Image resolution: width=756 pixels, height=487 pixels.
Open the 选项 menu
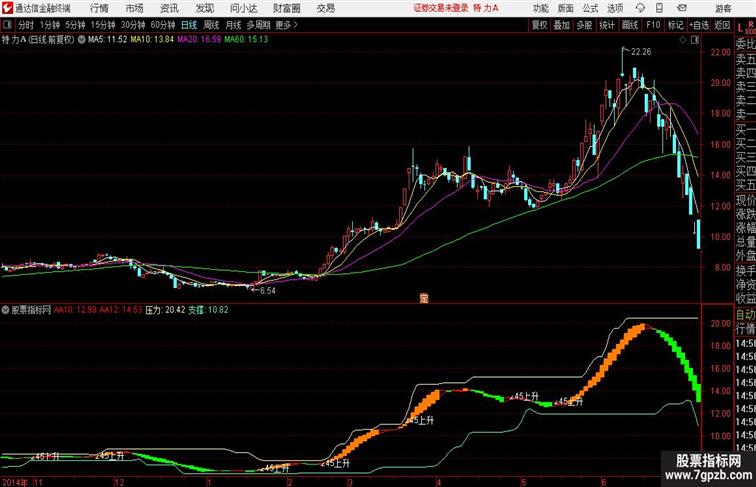(615, 8)
